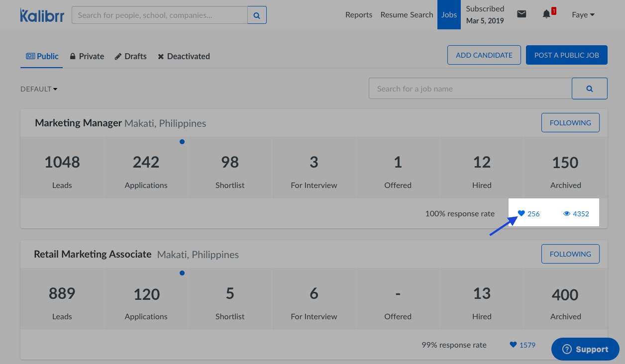
Task: Toggle Following on Marketing Manager job
Action: point(570,123)
